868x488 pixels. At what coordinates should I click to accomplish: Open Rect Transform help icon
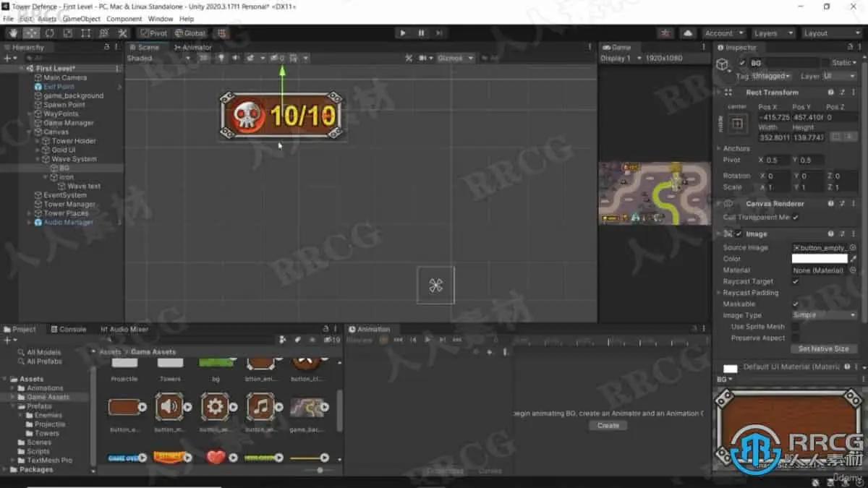(x=831, y=93)
